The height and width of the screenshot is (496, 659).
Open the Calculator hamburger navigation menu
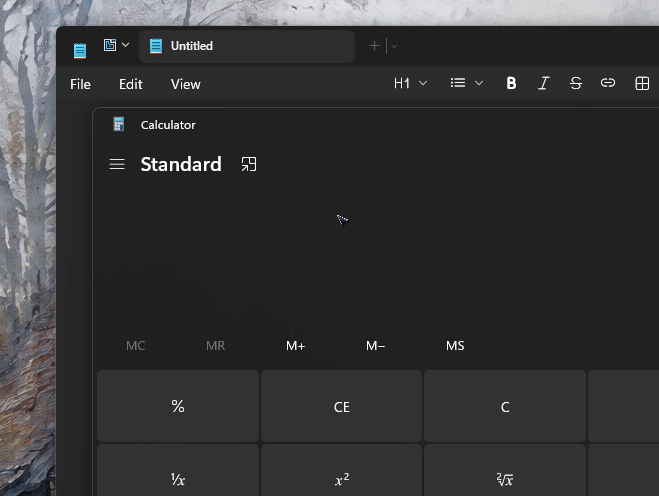(117, 164)
